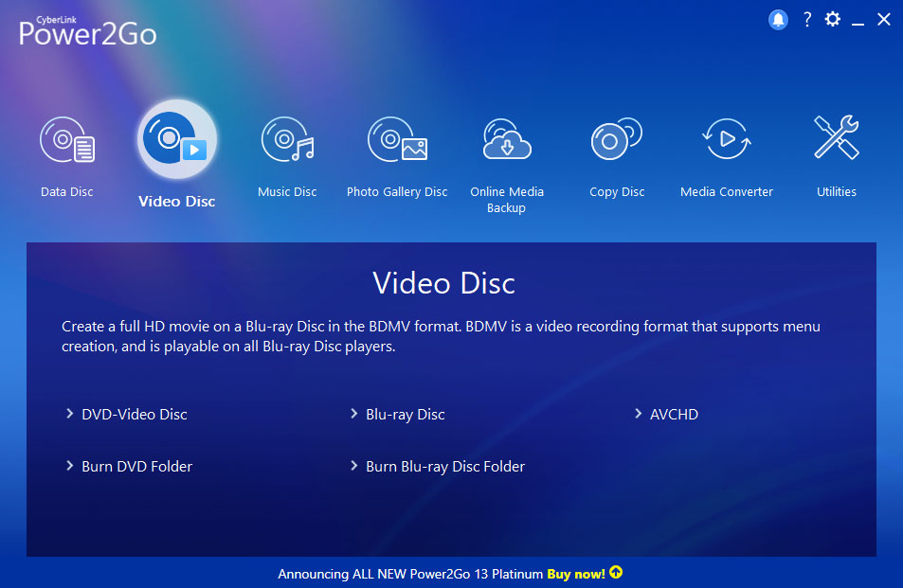The width and height of the screenshot is (903, 588).
Task: Click the chevron beside Burn DVD Folder
Action: pos(70,466)
